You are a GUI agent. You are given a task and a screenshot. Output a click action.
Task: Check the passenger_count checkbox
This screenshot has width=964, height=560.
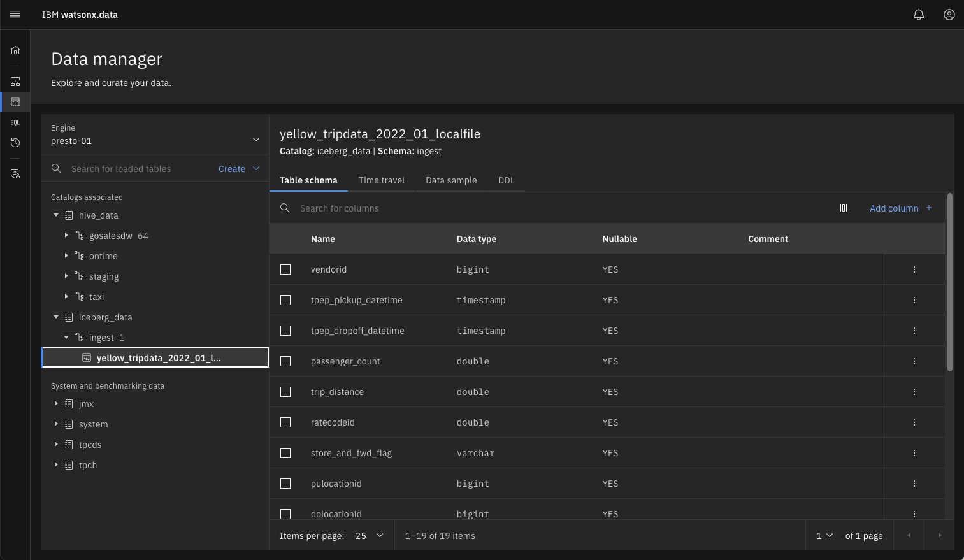click(285, 361)
